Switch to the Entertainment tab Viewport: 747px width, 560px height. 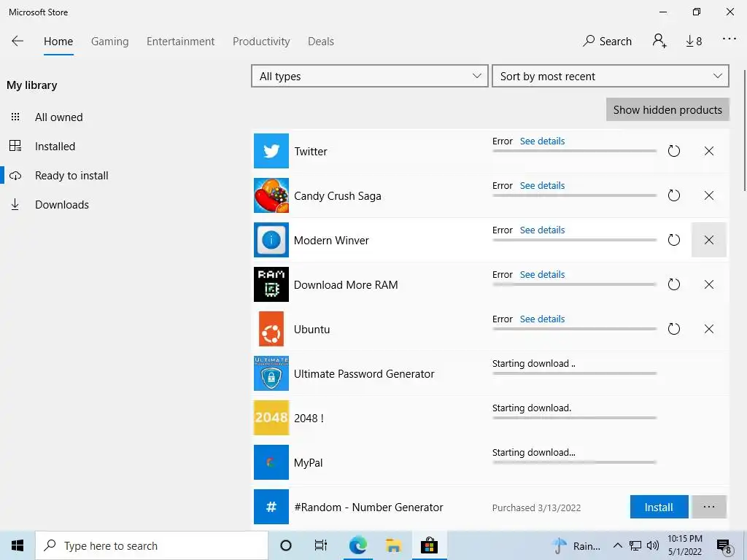tap(181, 42)
